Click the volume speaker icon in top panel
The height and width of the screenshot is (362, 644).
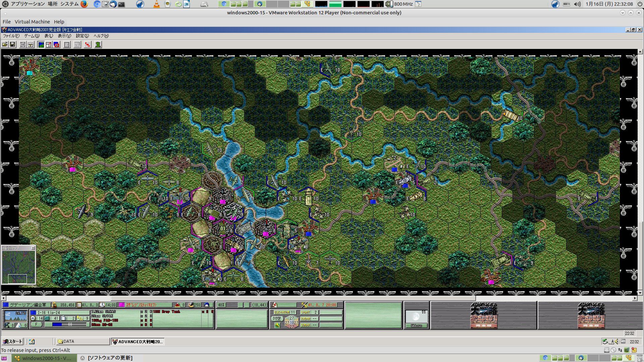tap(577, 4)
